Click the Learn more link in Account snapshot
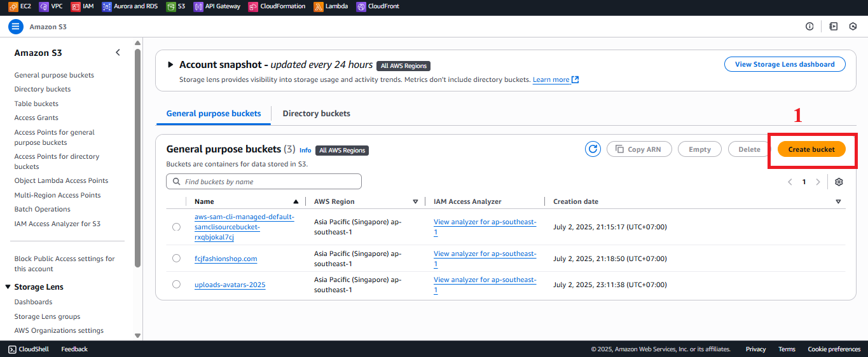Screen dimensions: 868x357 pos(551,80)
